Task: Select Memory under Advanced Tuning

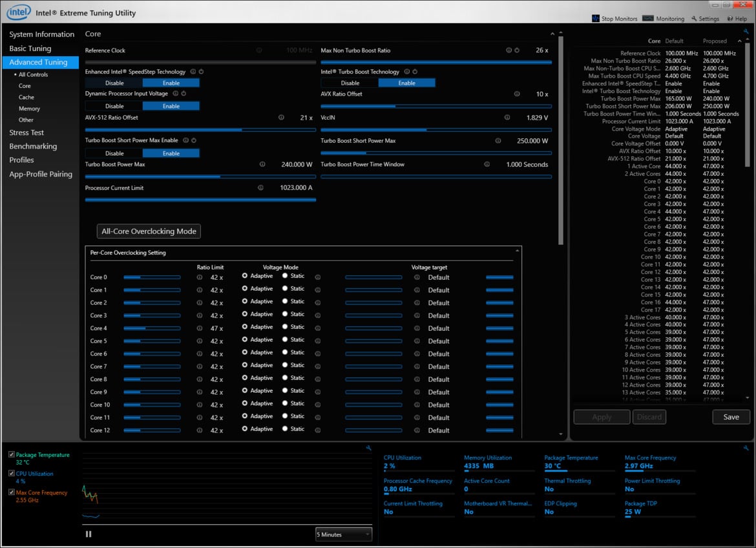Action: [30, 109]
